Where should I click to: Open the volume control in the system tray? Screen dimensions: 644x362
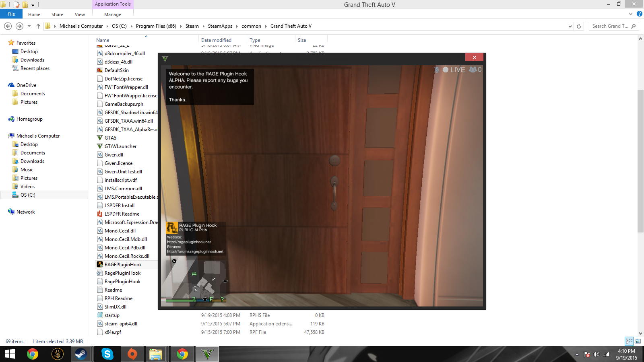(x=597, y=354)
